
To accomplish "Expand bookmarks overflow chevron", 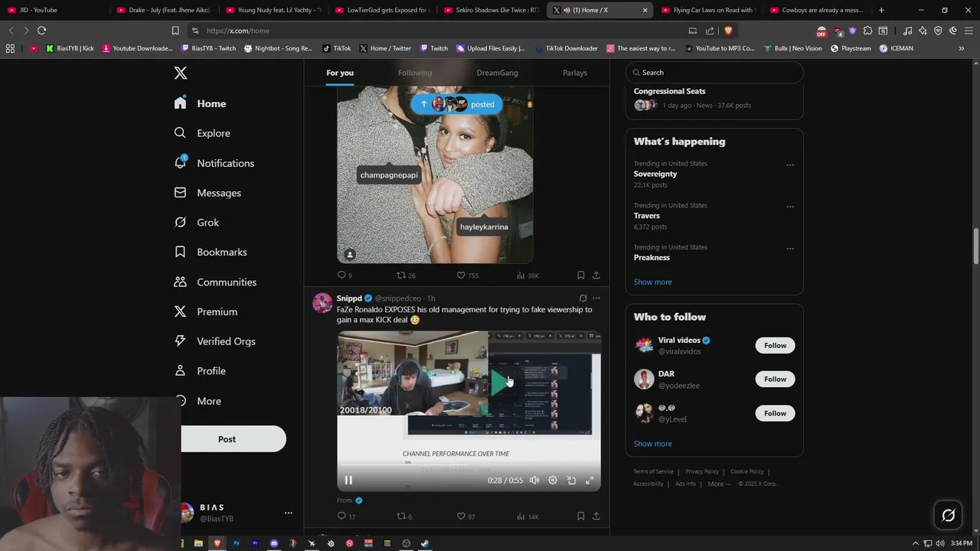I will pos(961,48).
